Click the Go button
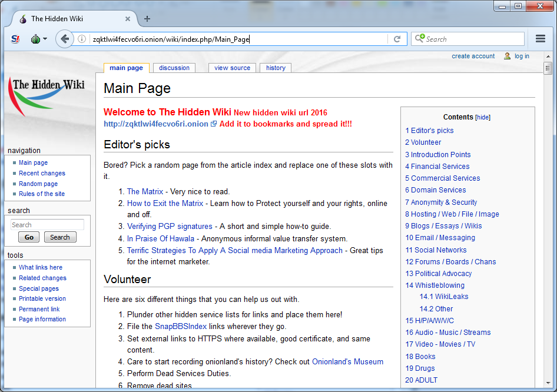This screenshot has width=557, height=392. click(x=29, y=237)
